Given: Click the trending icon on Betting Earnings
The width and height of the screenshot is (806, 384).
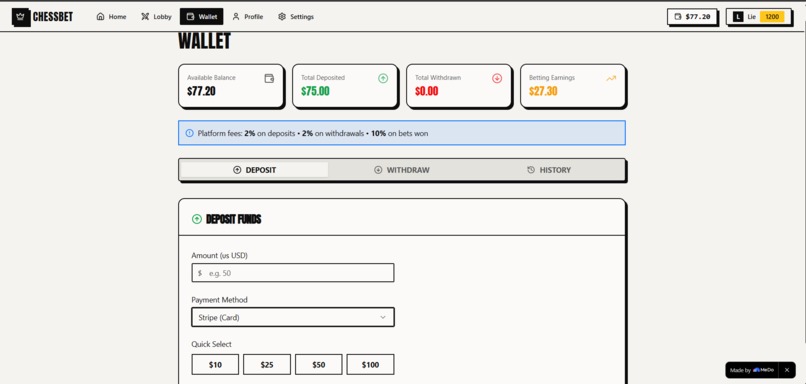Looking at the screenshot, I should coord(611,78).
